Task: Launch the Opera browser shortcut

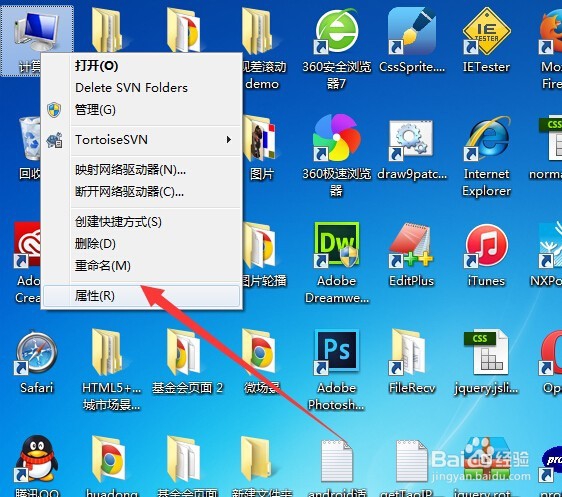Action: pyautogui.click(x=551, y=352)
